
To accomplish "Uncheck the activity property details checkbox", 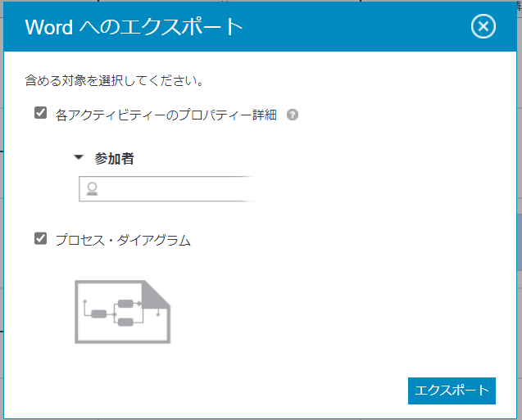I will coord(41,113).
